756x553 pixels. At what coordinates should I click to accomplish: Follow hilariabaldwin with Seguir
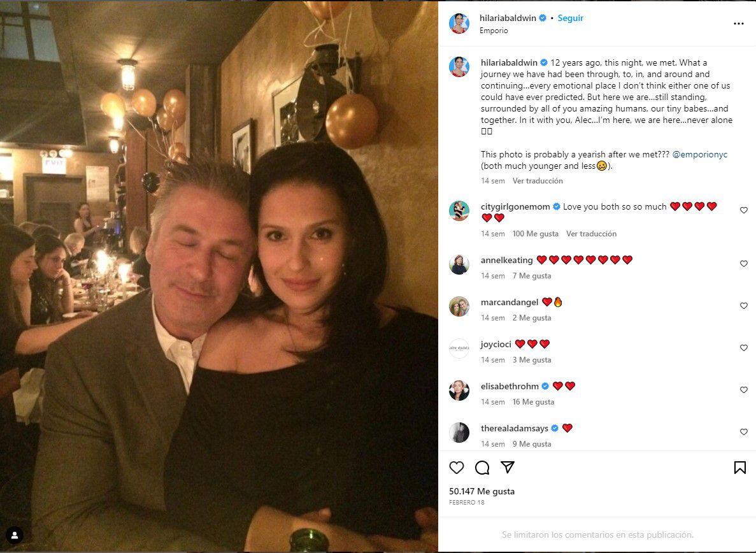pos(571,18)
